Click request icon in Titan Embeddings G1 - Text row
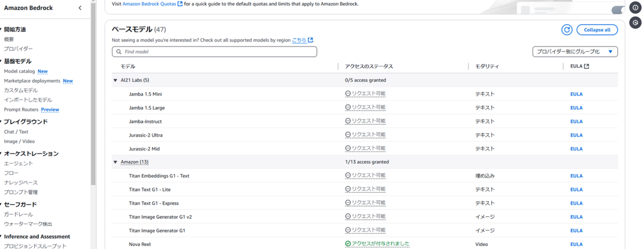Image resolution: width=644 pixels, height=249 pixels. tap(348, 175)
